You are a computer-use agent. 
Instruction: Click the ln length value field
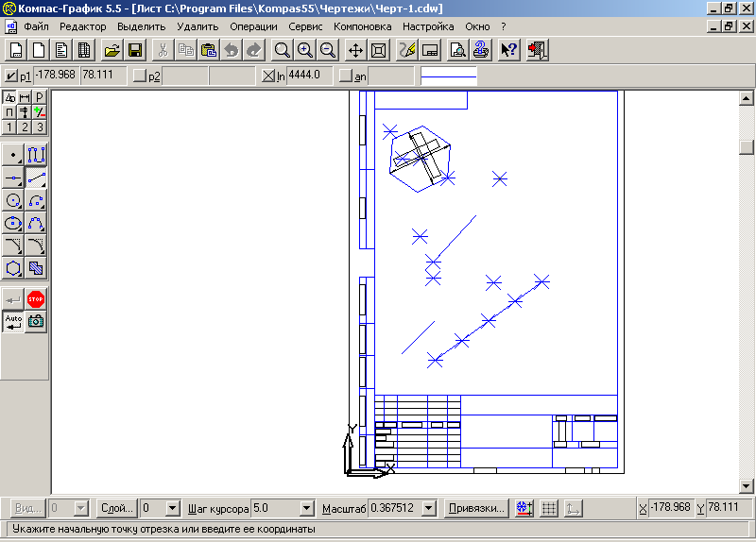click(310, 76)
